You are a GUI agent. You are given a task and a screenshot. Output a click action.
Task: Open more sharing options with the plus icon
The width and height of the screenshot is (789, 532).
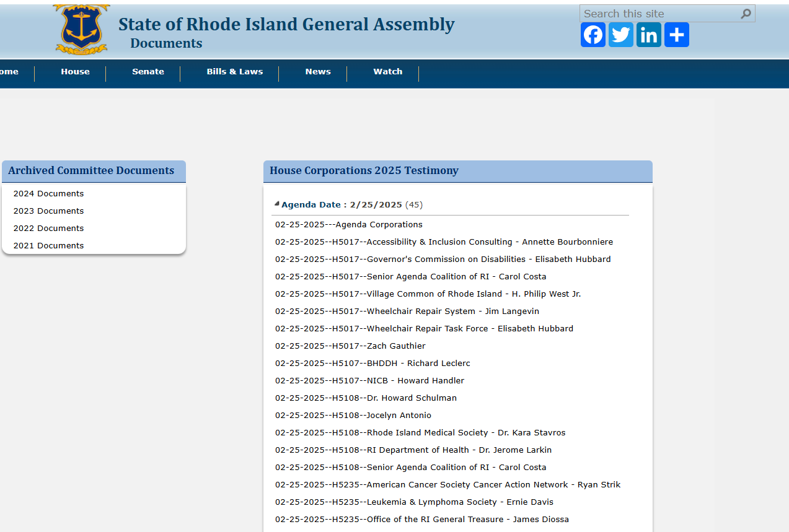coord(676,35)
